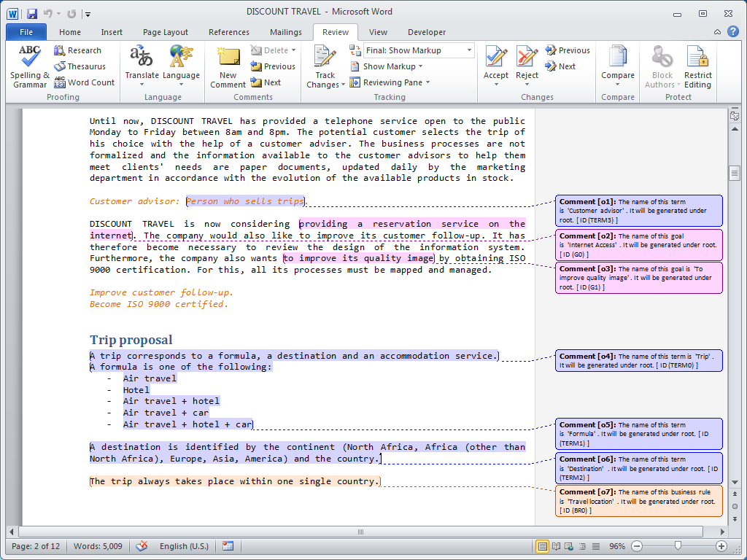The height and width of the screenshot is (560, 747).
Task: Click the horizontal scrollbar thumb
Action: coord(360,532)
